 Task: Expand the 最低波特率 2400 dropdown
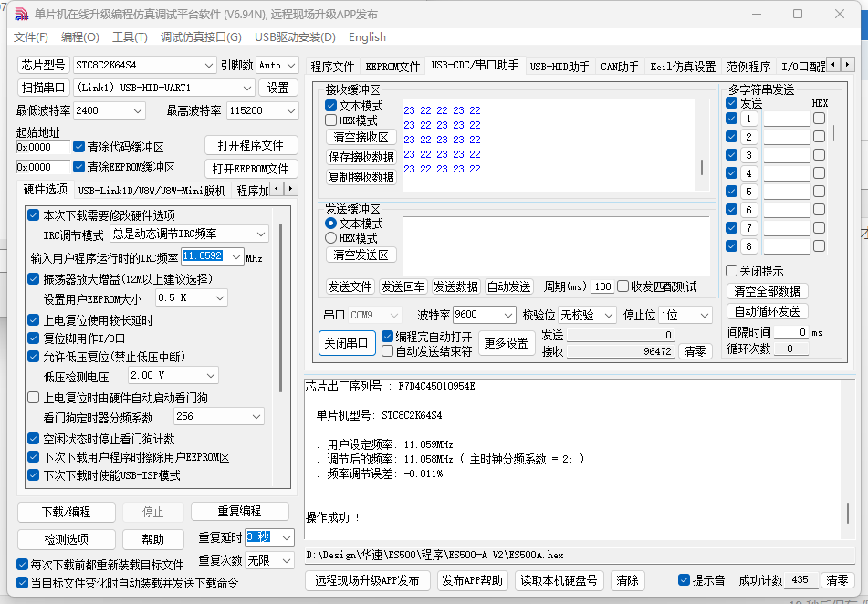138,110
